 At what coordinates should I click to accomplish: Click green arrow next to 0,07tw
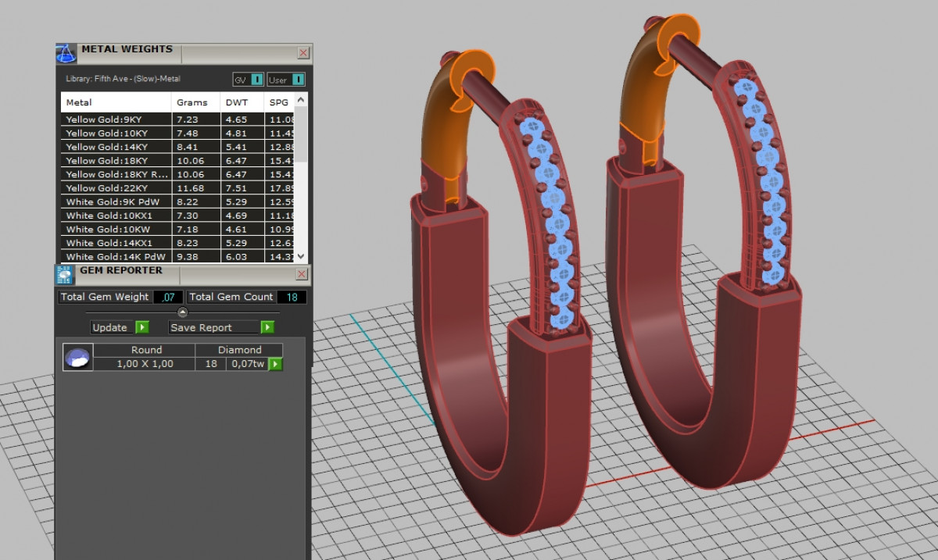[275, 364]
